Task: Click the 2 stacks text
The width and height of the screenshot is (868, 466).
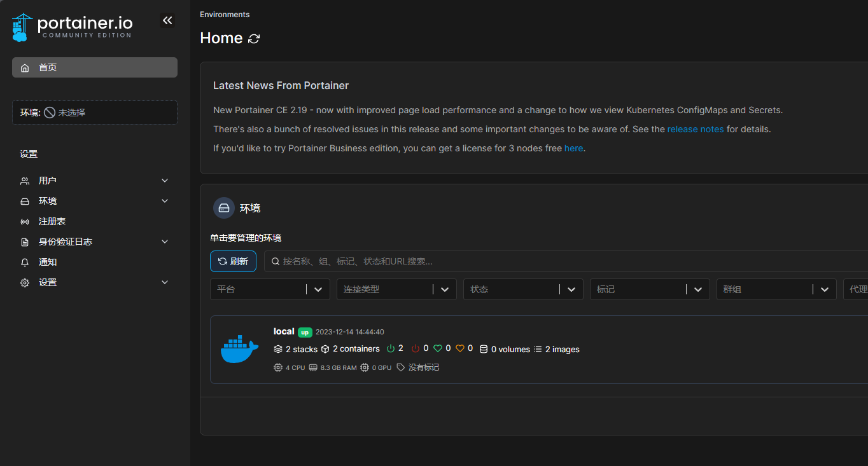Action: pyautogui.click(x=302, y=349)
